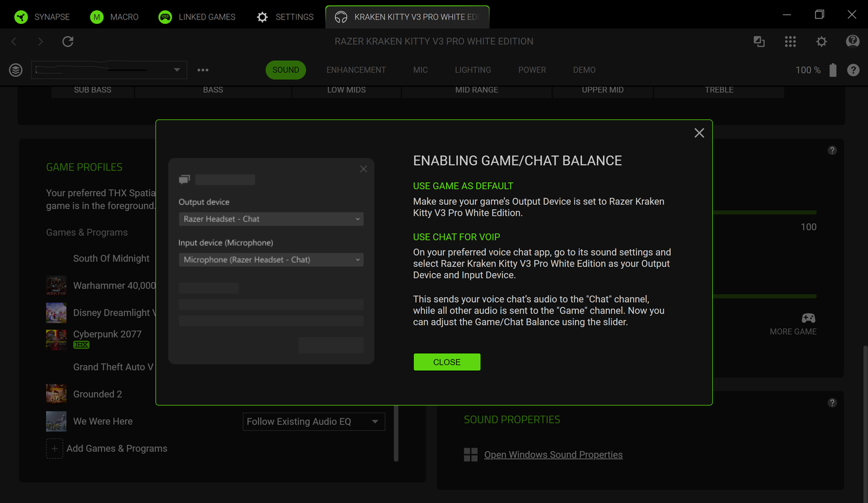Select the Upper Mid EQ band label
This screenshot has height=503, width=868.
602,90
